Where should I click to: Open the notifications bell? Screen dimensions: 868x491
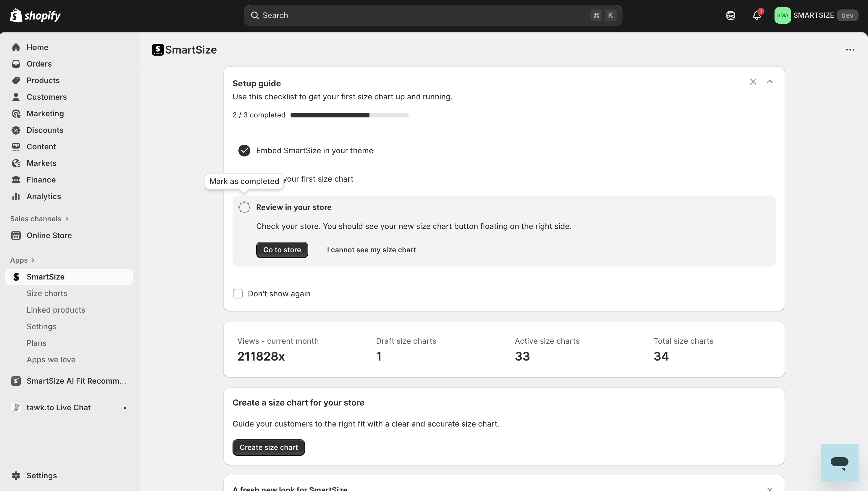point(756,15)
